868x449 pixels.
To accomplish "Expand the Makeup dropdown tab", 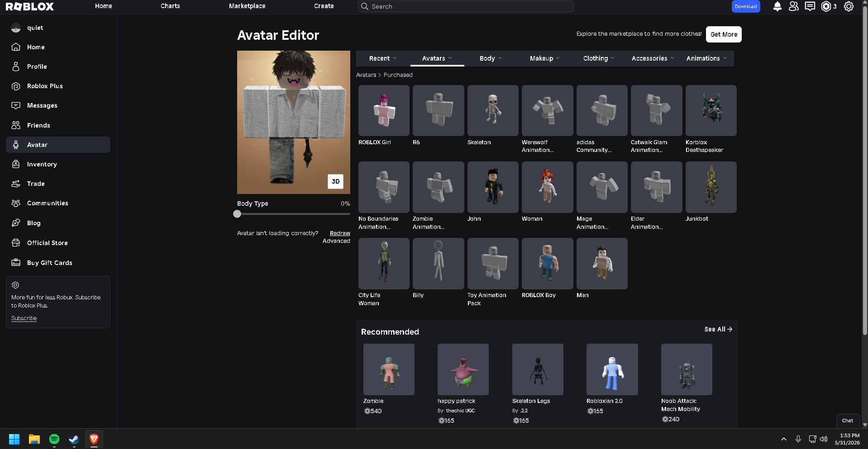I will 545,58.
